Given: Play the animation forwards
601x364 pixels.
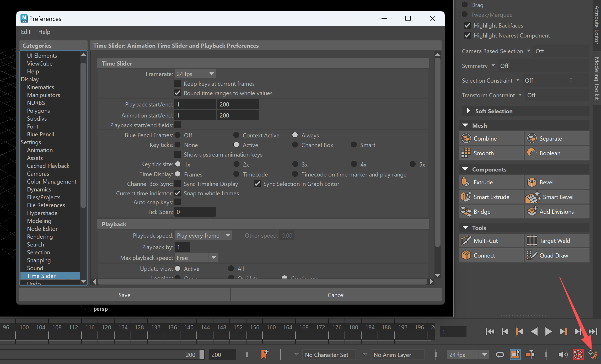Looking at the screenshot, I should (x=548, y=332).
